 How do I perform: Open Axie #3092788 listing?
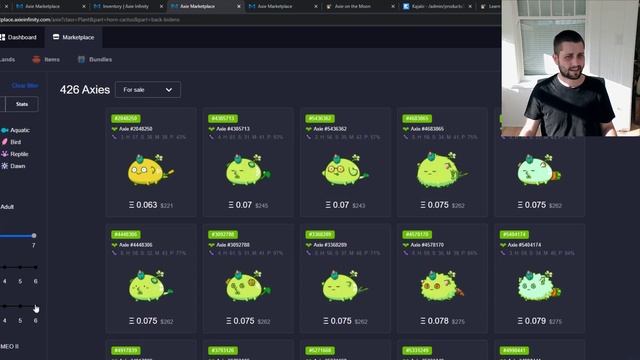(x=248, y=278)
